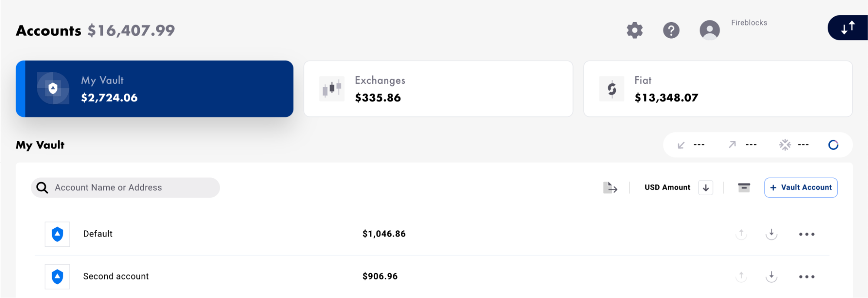Click the archive box icon
Screen dimensions: 868x298
744,187
